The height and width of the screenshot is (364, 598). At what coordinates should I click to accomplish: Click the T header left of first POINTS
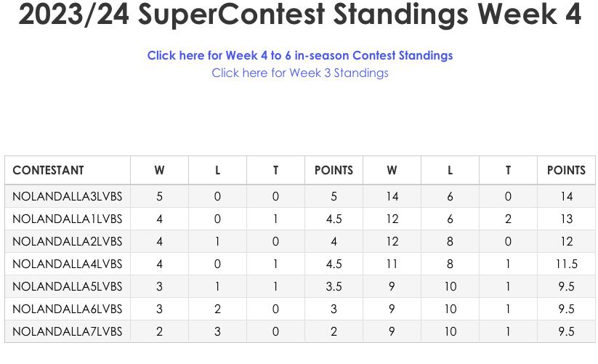(x=275, y=170)
